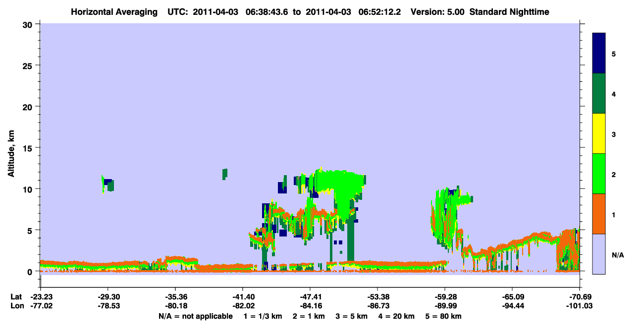The image size is (644, 330).
Task: Click the lavender N/A colorbar segment
Action: click(599, 254)
